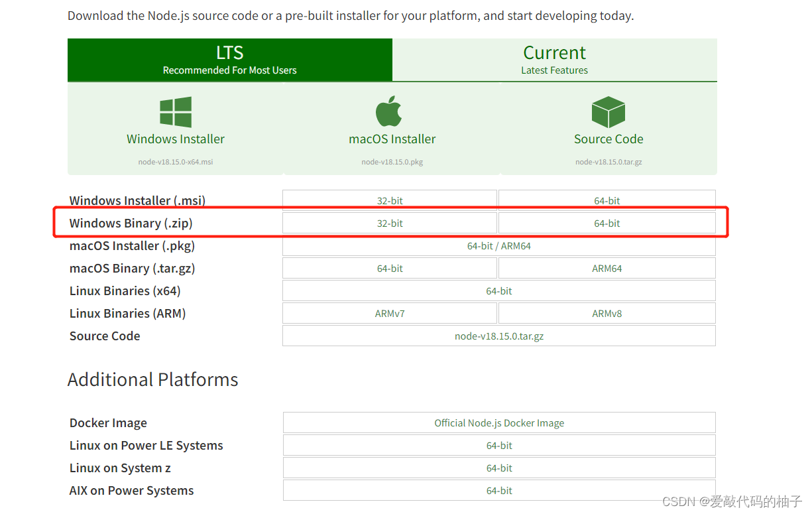Click the Source Code row label in table

(105, 336)
